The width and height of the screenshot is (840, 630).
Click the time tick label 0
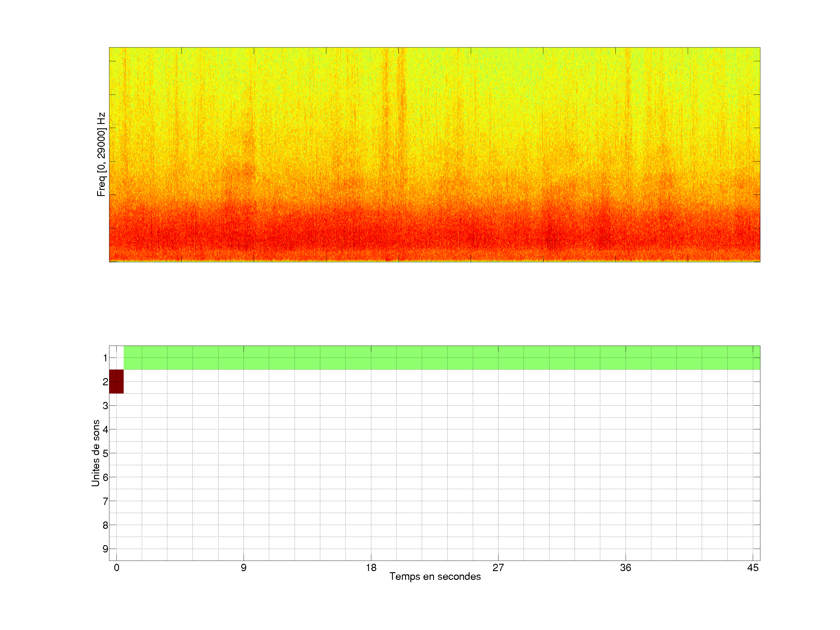[x=117, y=568]
